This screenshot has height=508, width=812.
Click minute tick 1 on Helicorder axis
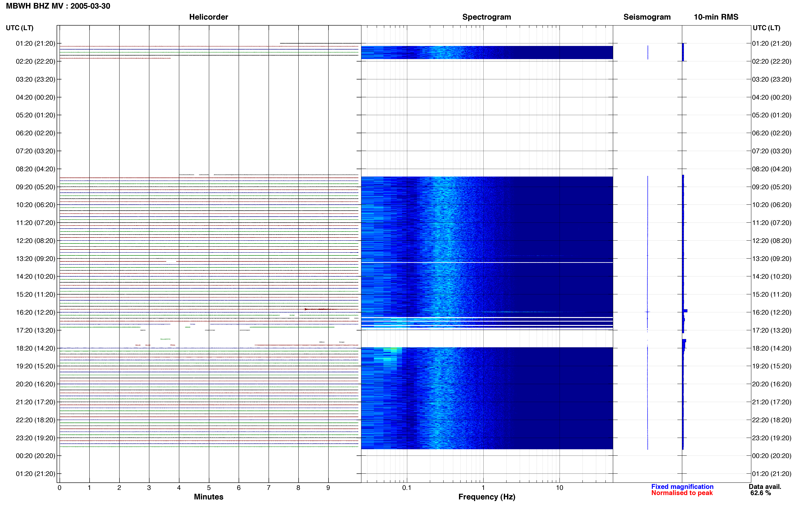(x=89, y=488)
